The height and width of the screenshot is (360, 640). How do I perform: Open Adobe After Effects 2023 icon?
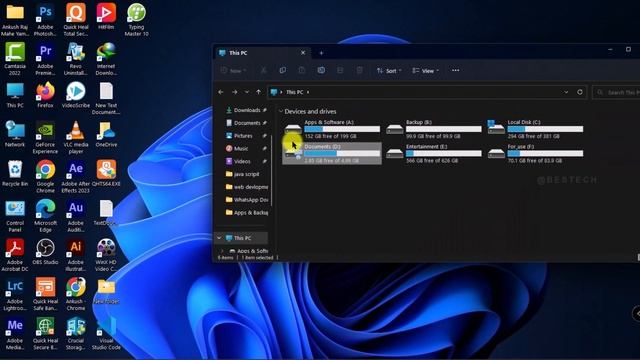[x=76, y=177]
